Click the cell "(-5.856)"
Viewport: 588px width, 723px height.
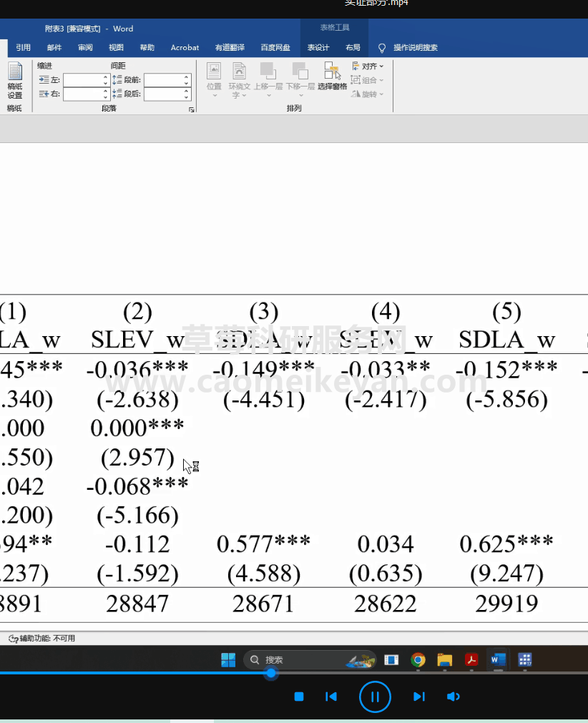click(x=507, y=399)
